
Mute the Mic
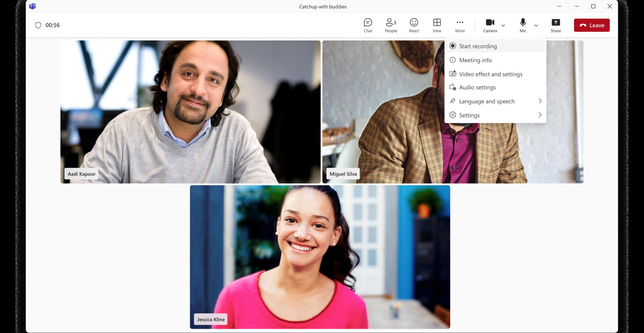tap(523, 25)
